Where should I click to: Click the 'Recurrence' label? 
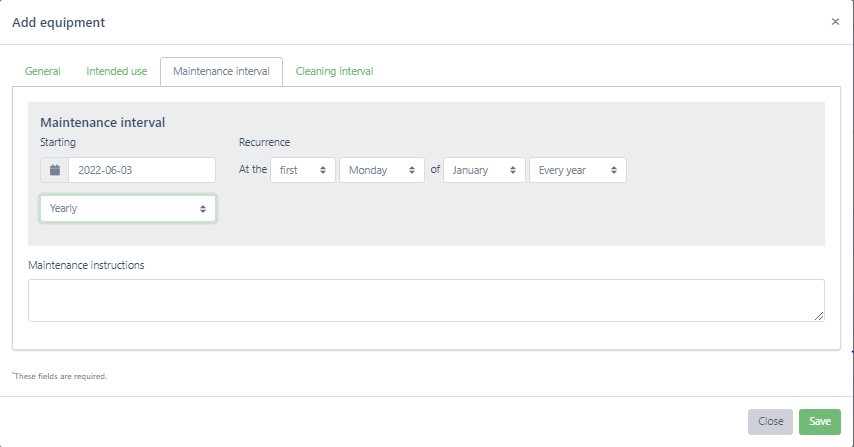[x=264, y=142]
